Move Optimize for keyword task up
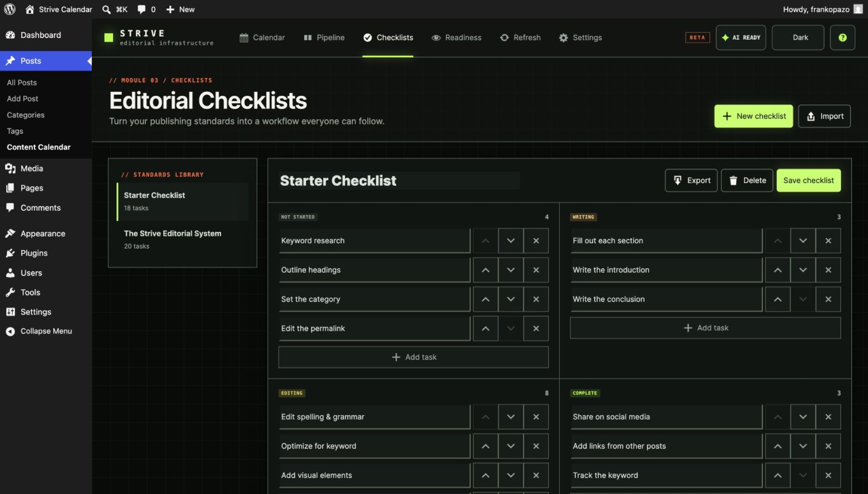The height and width of the screenshot is (494, 868). (x=486, y=446)
